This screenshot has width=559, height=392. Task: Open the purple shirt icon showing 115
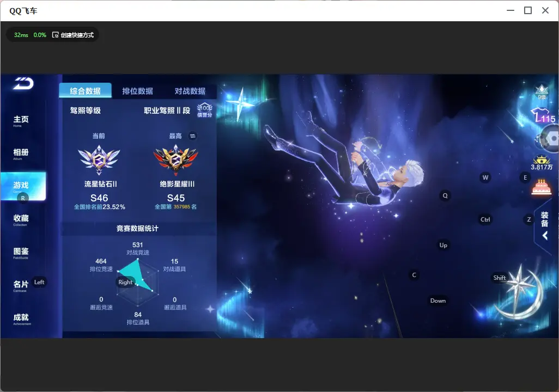pyautogui.click(x=543, y=115)
